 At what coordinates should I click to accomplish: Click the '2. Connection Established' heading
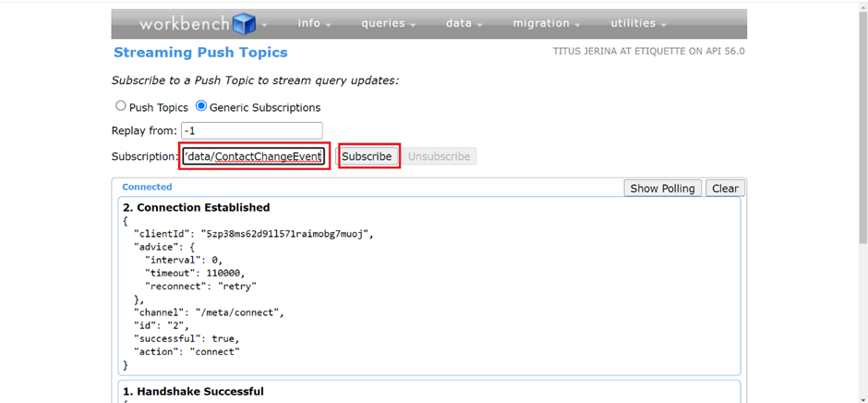pos(196,207)
